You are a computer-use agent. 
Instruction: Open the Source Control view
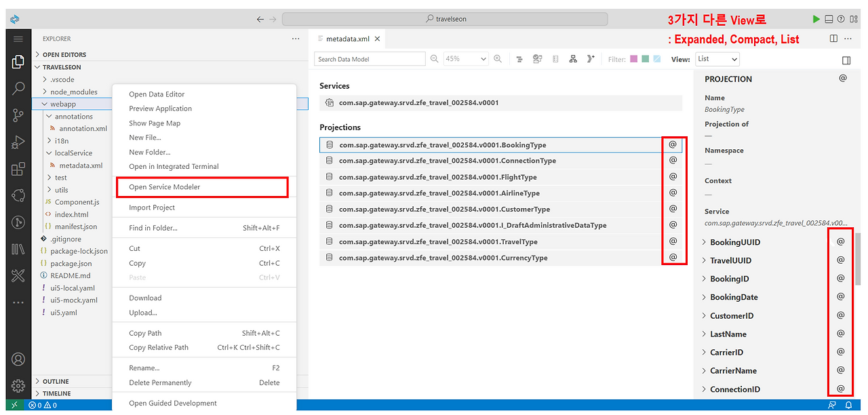(18, 115)
